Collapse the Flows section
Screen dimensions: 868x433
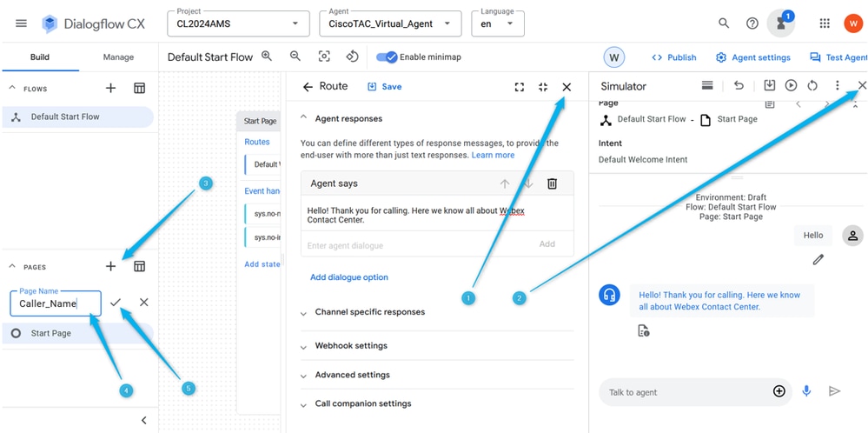tap(11, 88)
